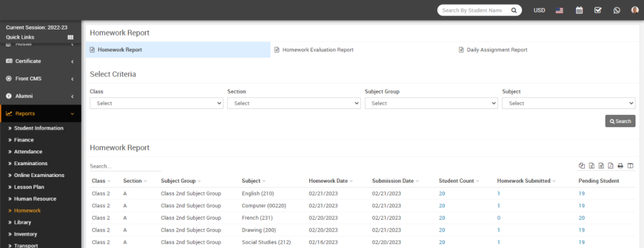Copy the table using copy icon

point(582,166)
